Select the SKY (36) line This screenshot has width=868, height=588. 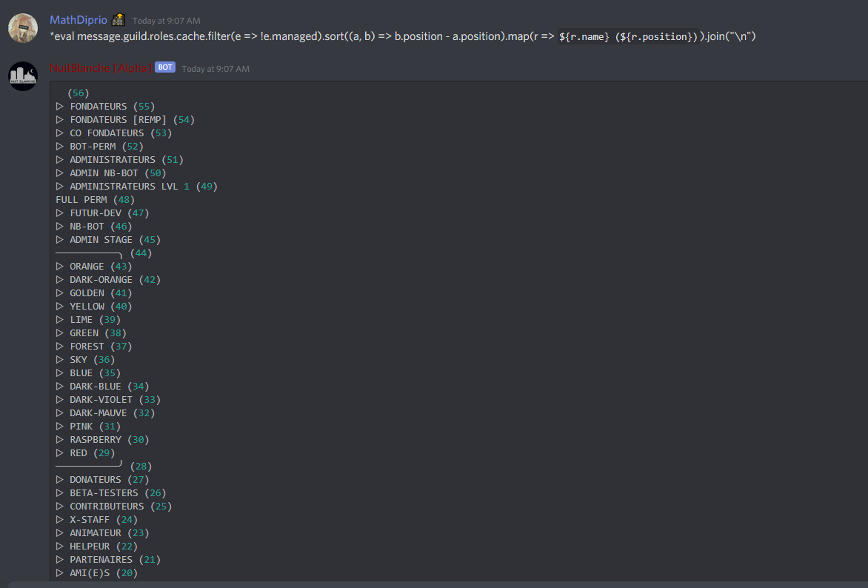pyautogui.click(x=86, y=359)
